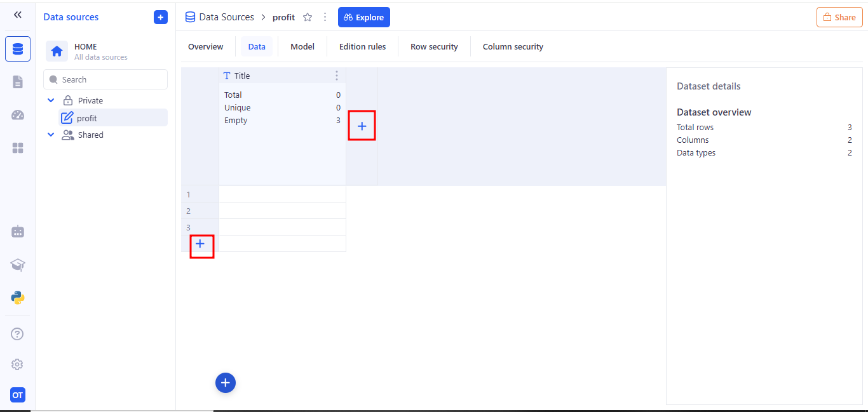This screenshot has height=412, width=868.
Task: Click the Share button
Action: tap(839, 17)
